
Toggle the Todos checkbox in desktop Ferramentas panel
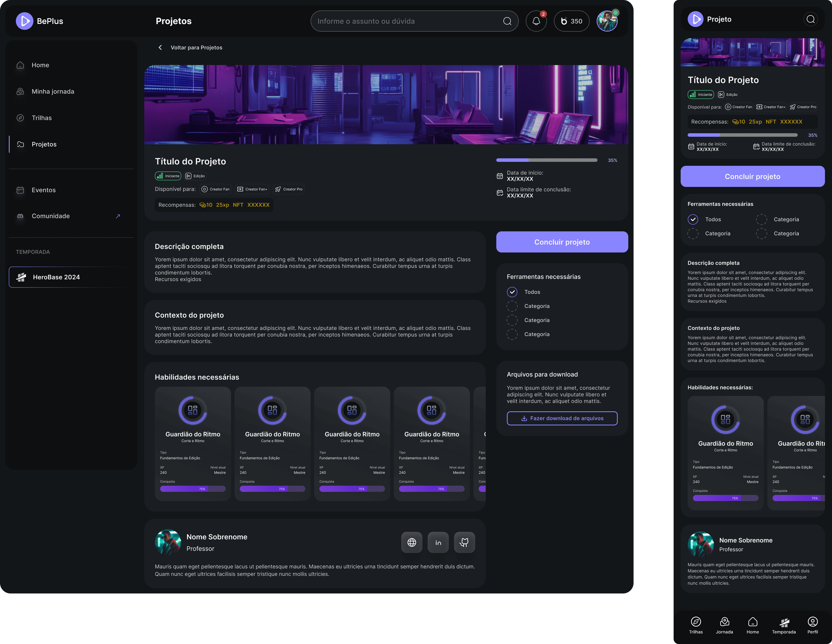512,292
